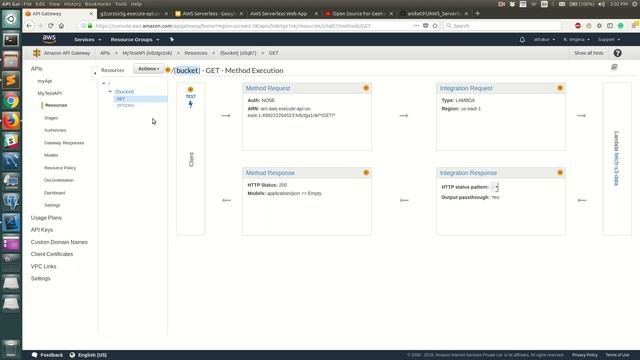
Task: Open Models in the left sidebar
Action: (51, 155)
